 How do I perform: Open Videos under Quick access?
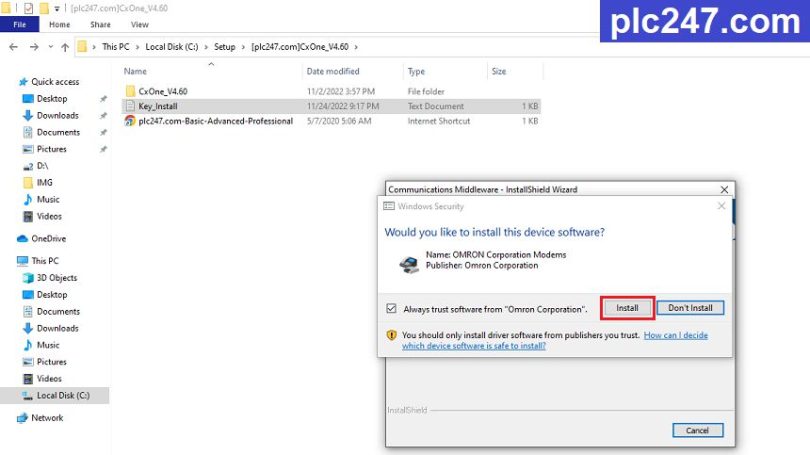click(x=49, y=216)
